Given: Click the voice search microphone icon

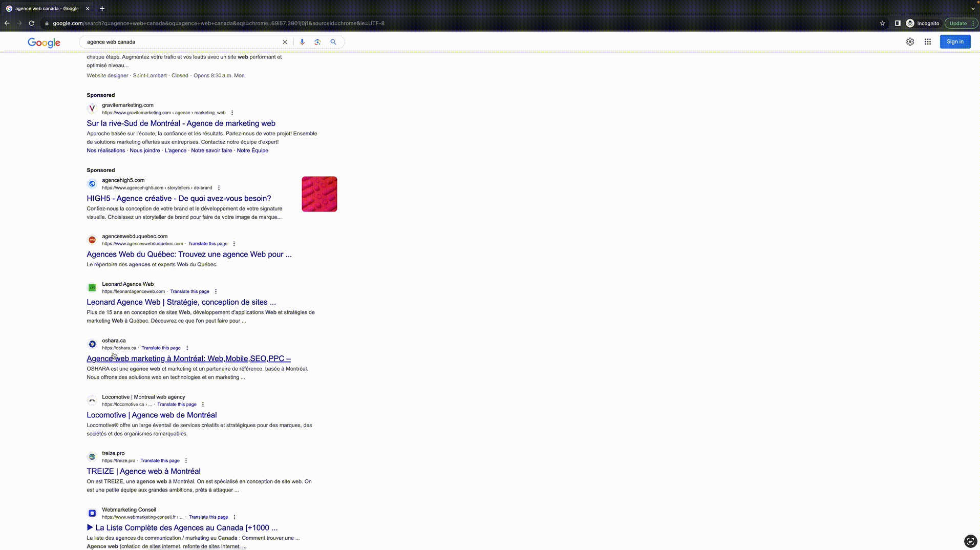Looking at the screenshot, I should coord(302,42).
